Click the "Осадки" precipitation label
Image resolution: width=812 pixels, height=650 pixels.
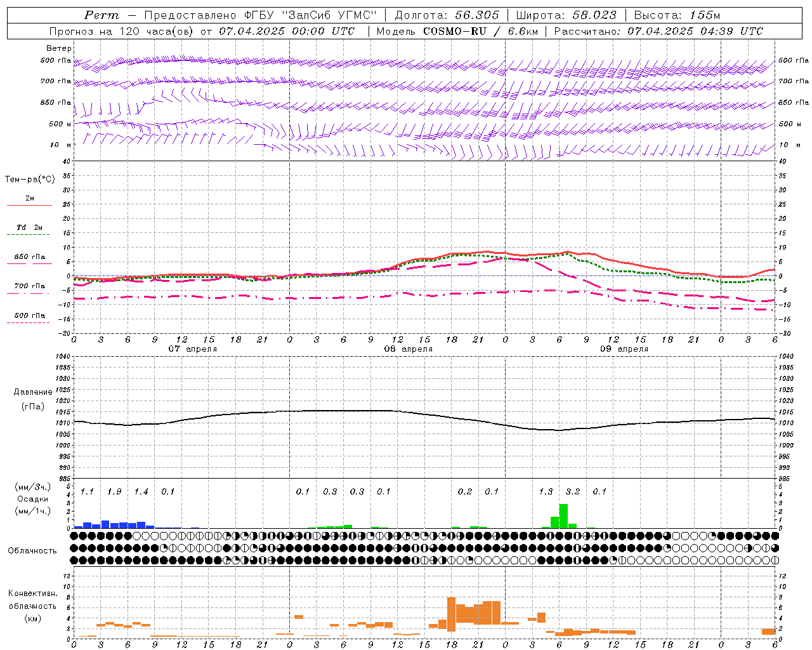33,499
